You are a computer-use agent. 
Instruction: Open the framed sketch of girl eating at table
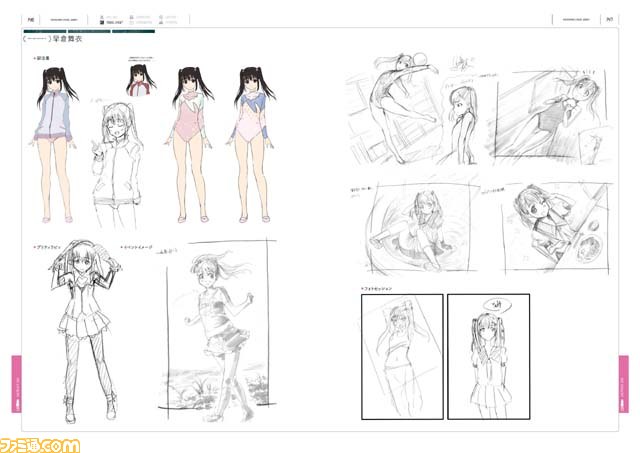click(556, 228)
